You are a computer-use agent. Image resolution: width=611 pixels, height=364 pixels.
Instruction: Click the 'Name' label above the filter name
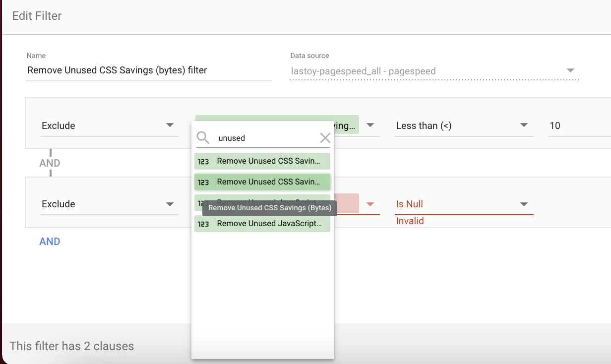pyautogui.click(x=36, y=56)
